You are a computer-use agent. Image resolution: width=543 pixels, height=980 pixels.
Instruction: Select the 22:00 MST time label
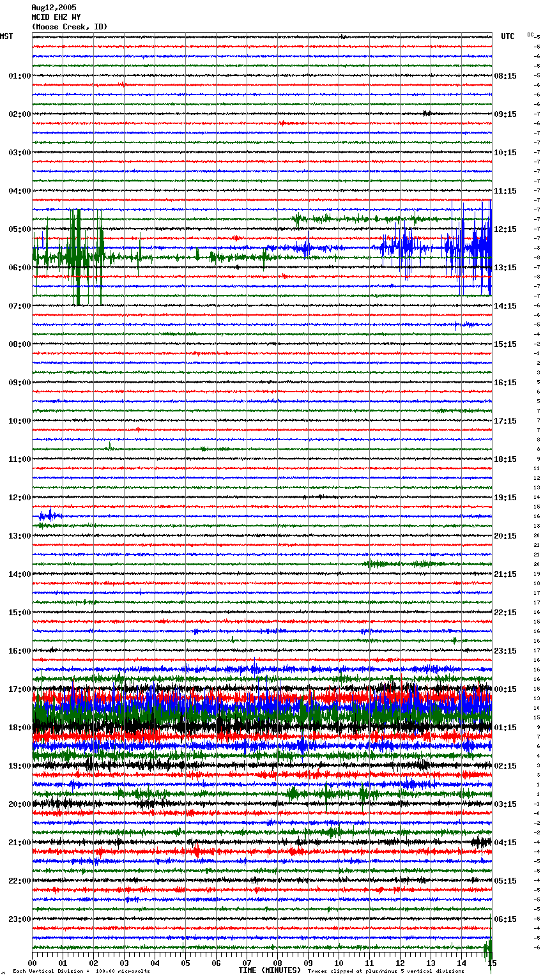tap(20, 881)
